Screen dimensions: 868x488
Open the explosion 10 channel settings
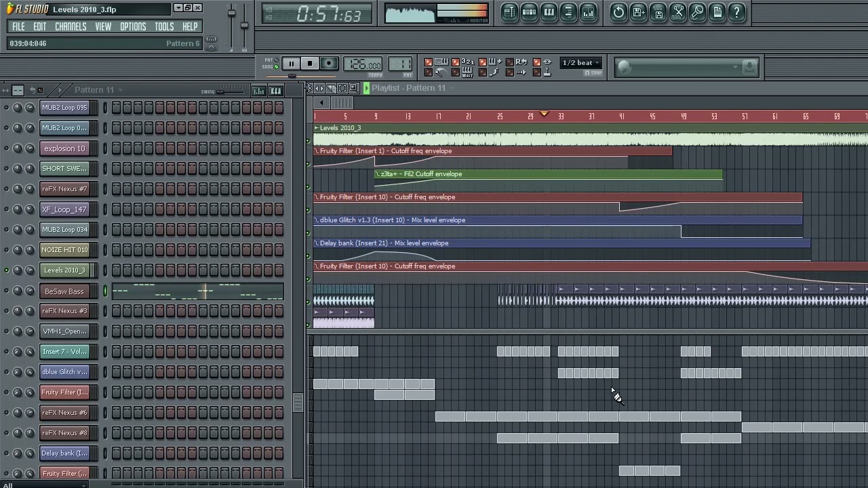(x=64, y=148)
